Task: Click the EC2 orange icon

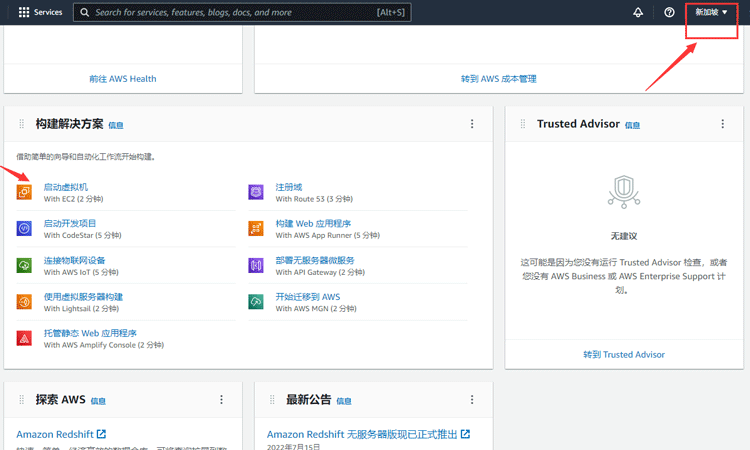Action: click(x=24, y=192)
